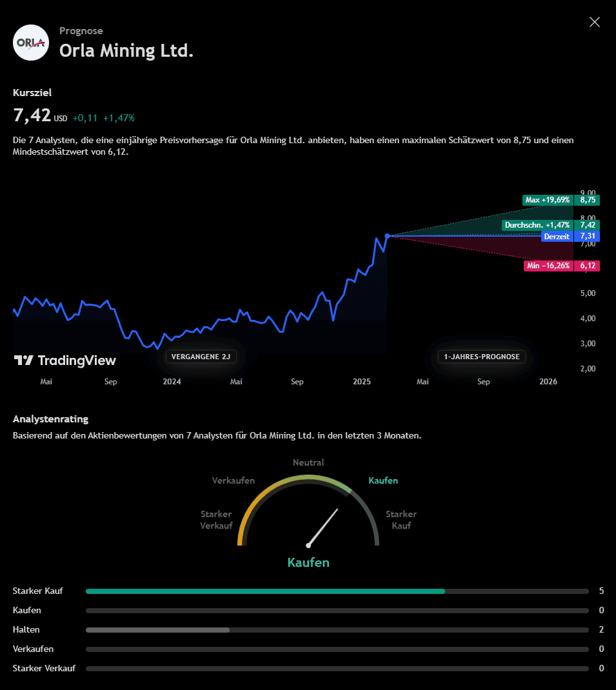
Task: Click the Halten row label
Action: [x=26, y=630]
